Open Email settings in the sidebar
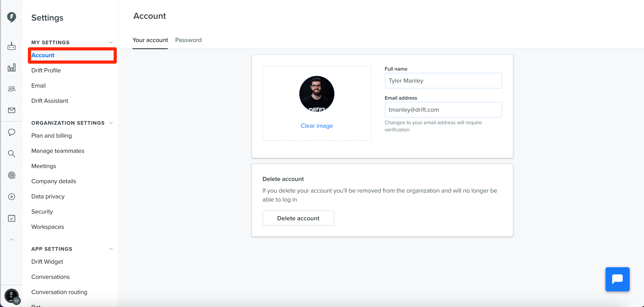The width and height of the screenshot is (644, 307). click(38, 86)
